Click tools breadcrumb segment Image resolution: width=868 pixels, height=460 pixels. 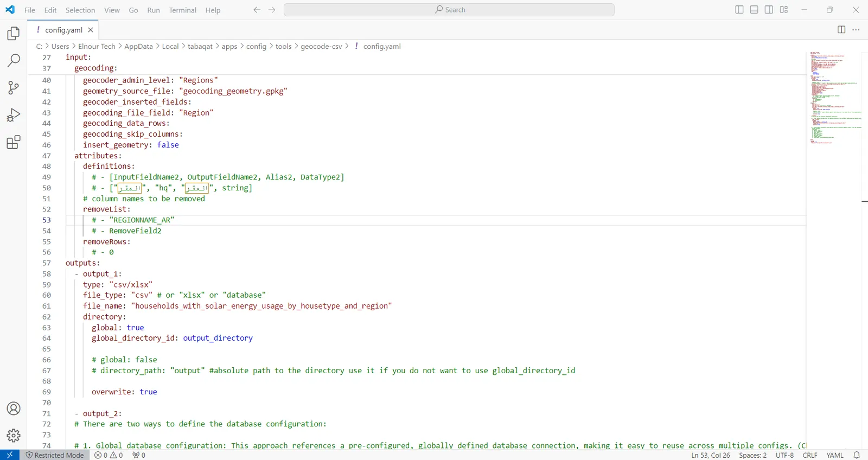pos(284,46)
